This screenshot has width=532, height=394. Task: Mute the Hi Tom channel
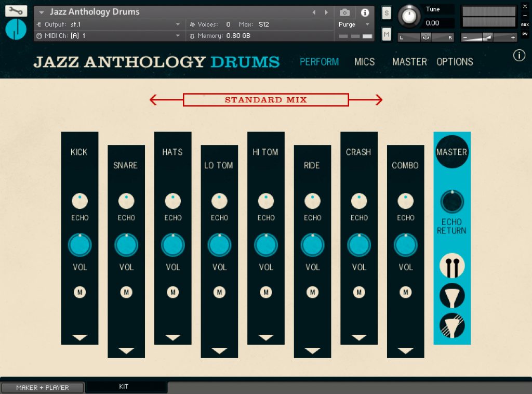(x=266, y=292)
